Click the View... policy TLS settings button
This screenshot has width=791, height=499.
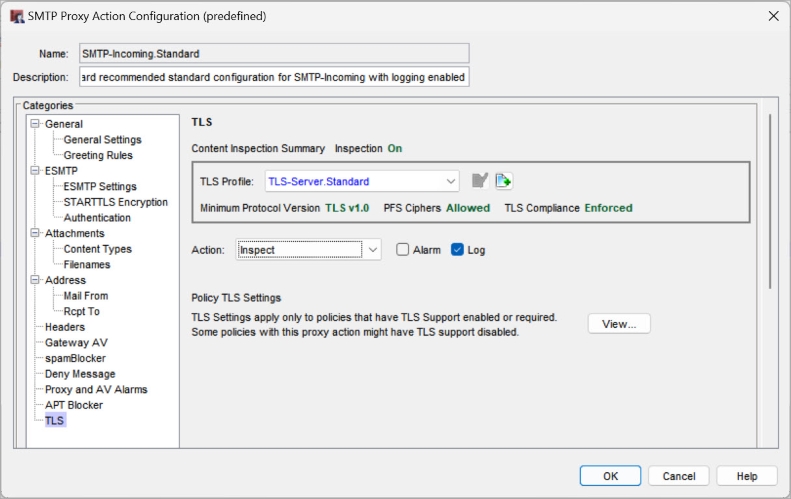[x=619, y=324]
